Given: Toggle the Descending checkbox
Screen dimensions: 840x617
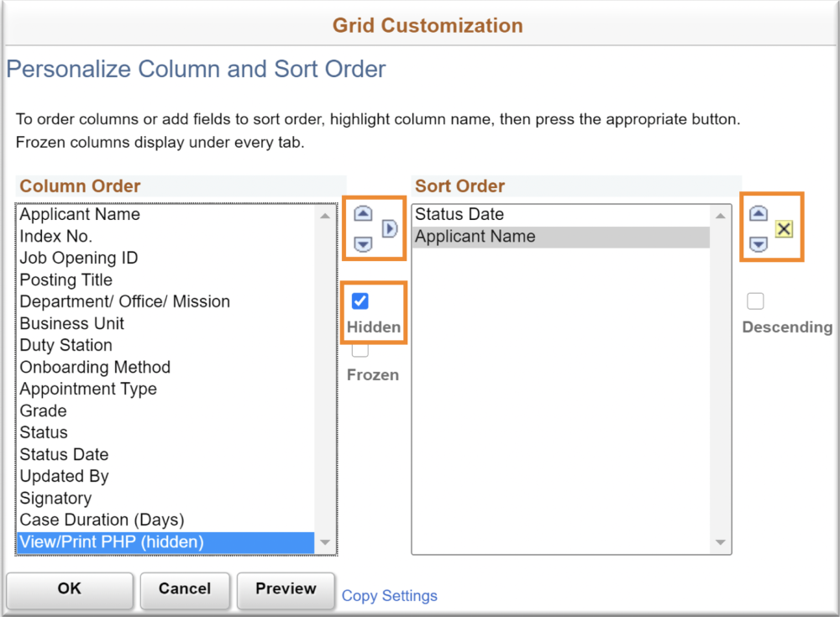Looking at the screenshot, I should tap(756, 301).
